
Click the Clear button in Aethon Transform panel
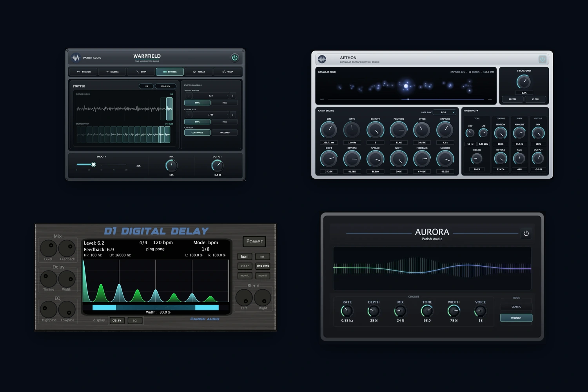(535, 99)
